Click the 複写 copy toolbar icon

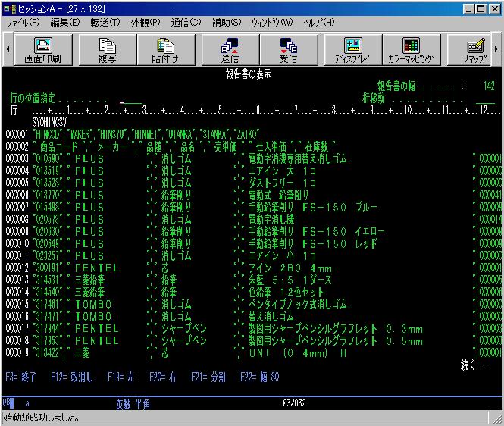click(x=108, y=50)
